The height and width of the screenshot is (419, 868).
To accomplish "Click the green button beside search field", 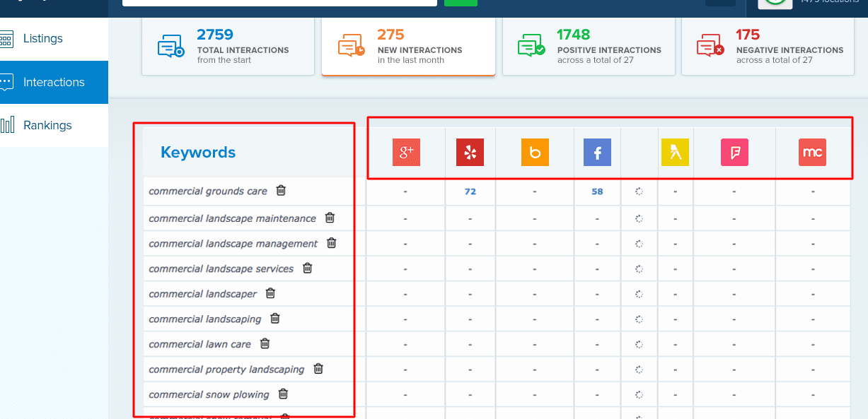I will (461, 3).
